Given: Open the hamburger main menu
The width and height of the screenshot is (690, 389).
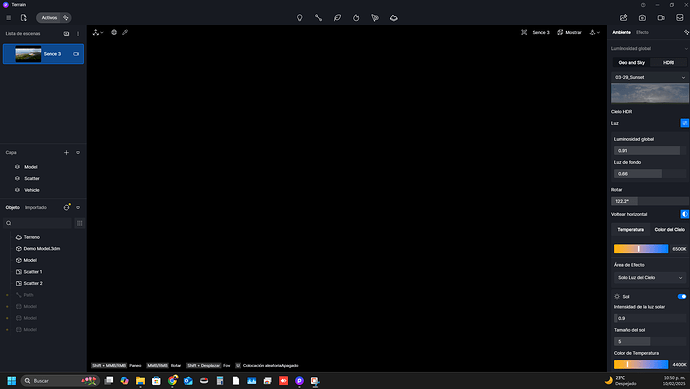Looking at the screenshot, I should (x=8, y=18).
